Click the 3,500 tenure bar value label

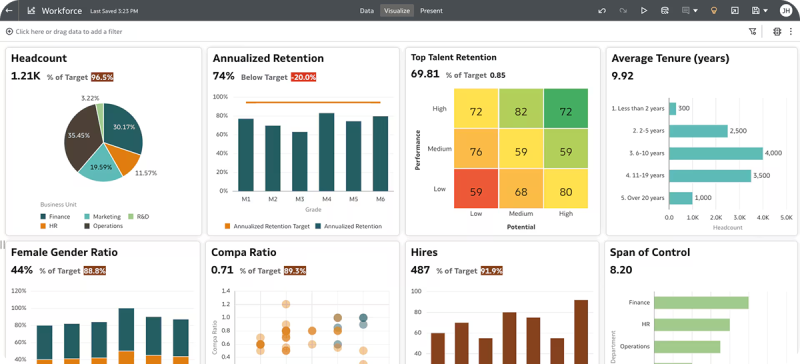pyautogui.click(x=762, y=176)
